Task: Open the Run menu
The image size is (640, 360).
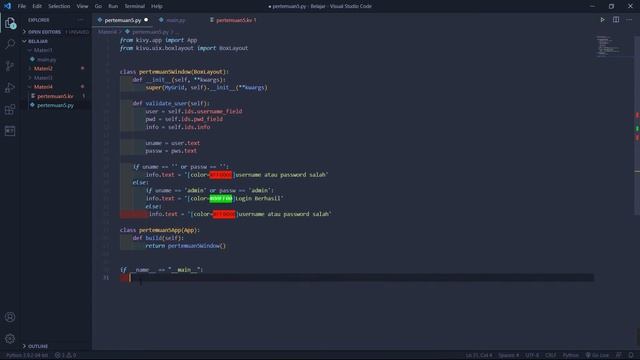Action: point(113,6)
